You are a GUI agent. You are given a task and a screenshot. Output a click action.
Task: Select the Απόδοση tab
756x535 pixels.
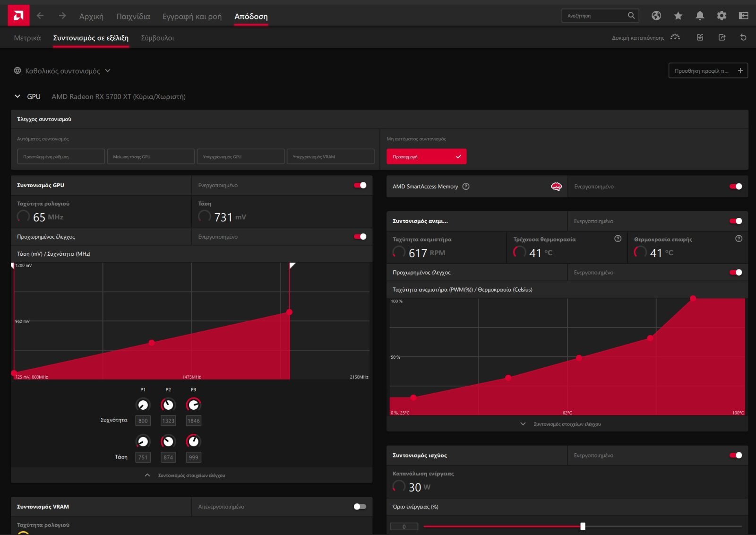tap(251, 17)
